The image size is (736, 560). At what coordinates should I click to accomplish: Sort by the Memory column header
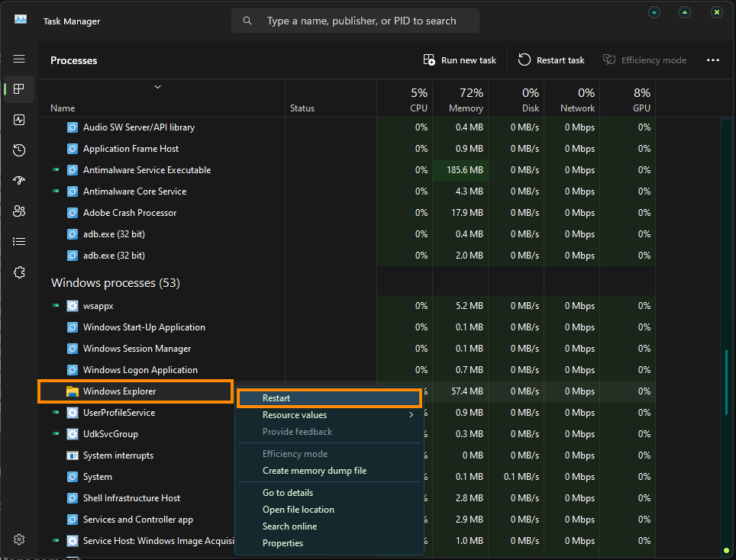[x=460, y=99]
